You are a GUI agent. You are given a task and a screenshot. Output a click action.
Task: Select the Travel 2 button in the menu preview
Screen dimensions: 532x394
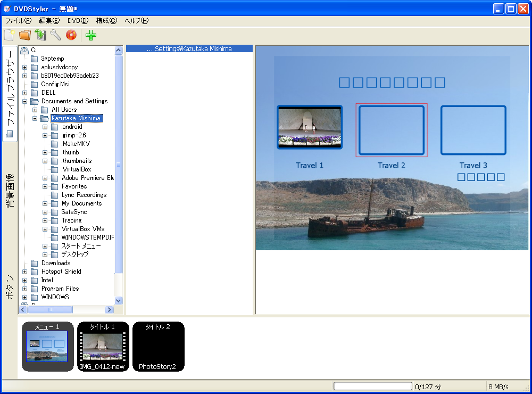(x=392, y=130)
